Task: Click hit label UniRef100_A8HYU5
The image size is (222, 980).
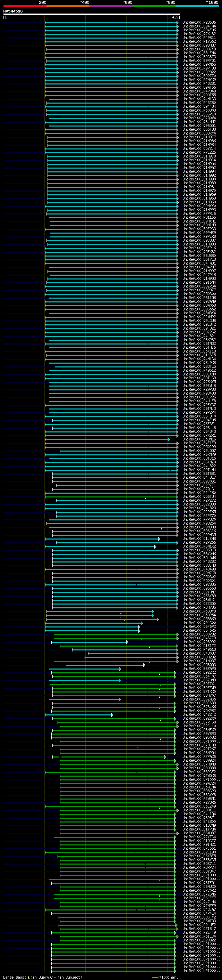Action: 199,608
